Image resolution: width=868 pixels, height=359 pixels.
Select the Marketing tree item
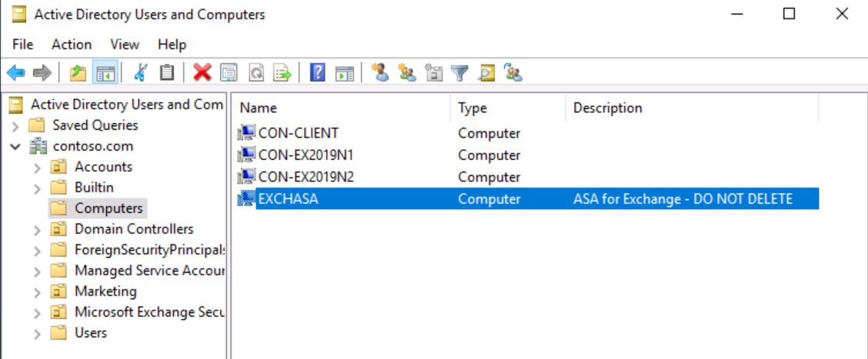(105, 291)
